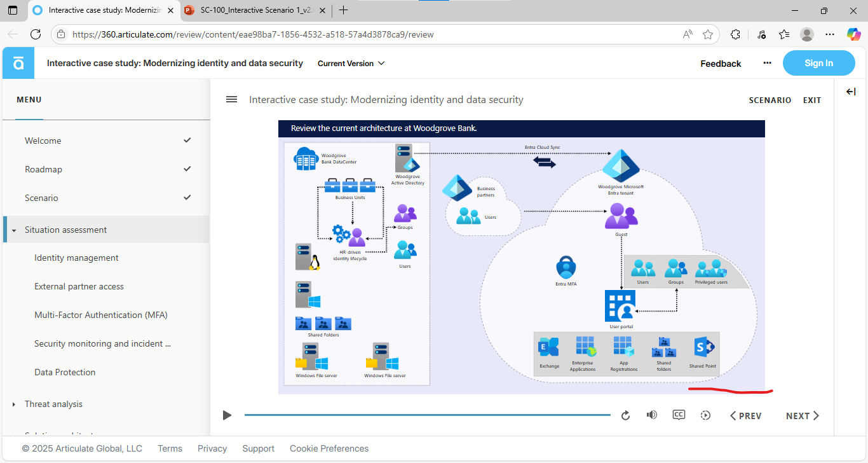This screenshot has height=463, width=868.
Task: Click the Share Point icon in diagram
Action: [703, 347]
